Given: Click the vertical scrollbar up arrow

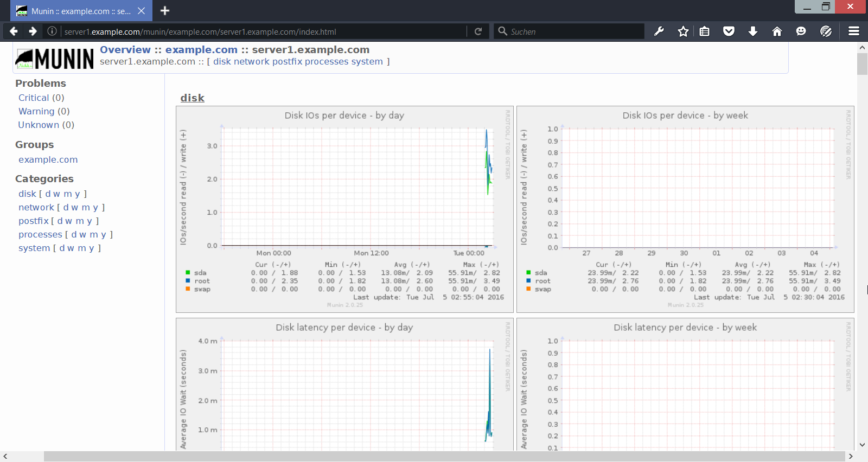Looking at the screenshot, I should 862,48.
